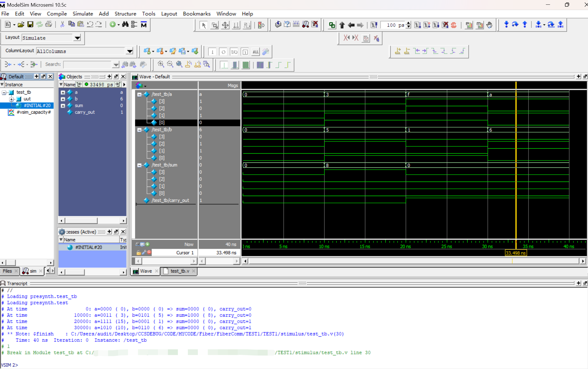Click the Zoom Out magnifier icon

click(170, 65)
